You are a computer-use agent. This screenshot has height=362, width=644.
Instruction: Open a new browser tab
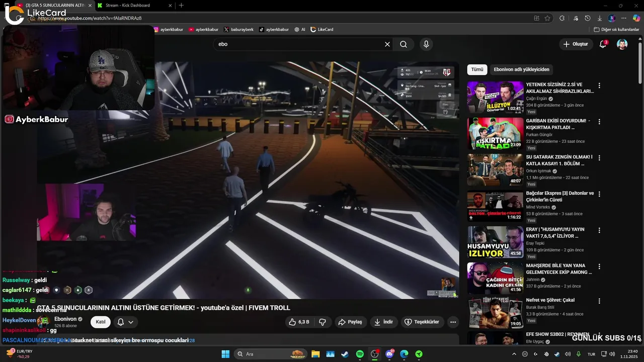tap(181, 6)
